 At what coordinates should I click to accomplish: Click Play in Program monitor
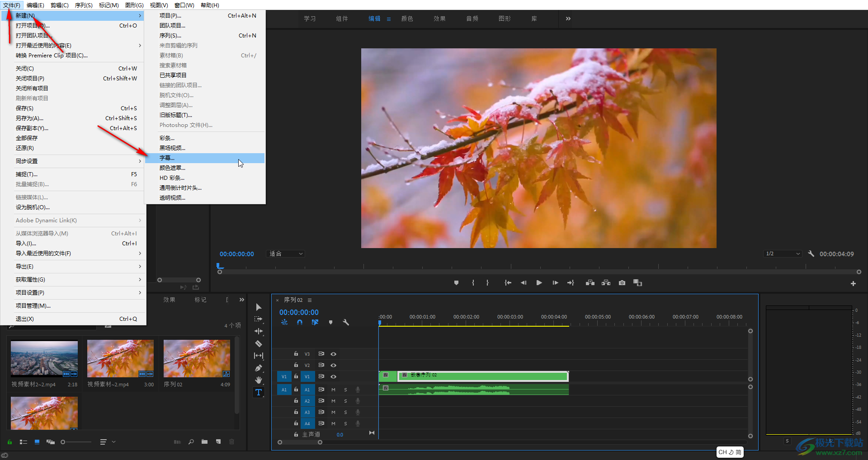(539, 283)
